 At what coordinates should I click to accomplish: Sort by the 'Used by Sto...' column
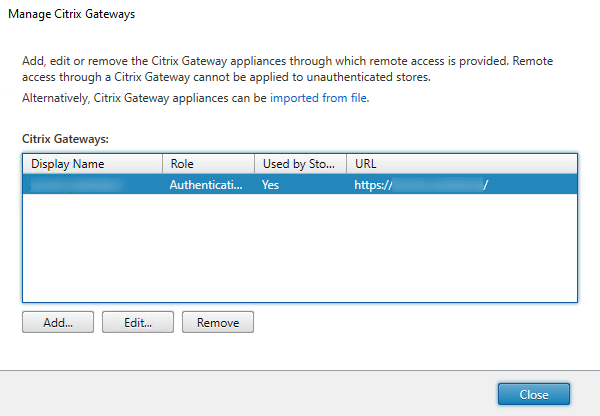[299, 163]
